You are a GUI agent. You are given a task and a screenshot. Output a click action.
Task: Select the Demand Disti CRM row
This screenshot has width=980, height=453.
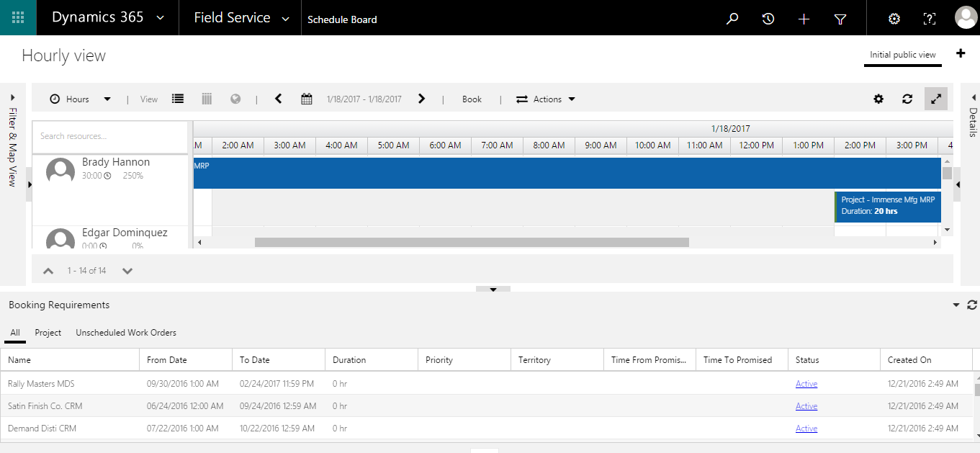click(487, 429)
